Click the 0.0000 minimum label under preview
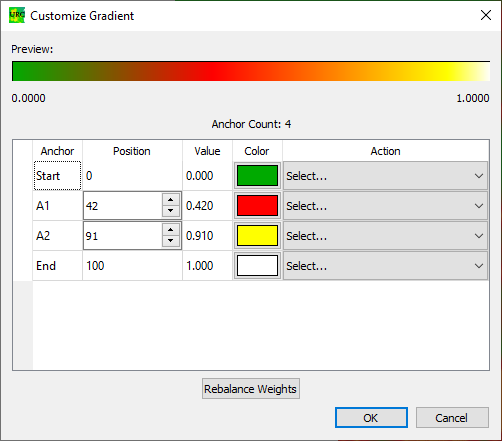The image size is (502, 441). pyautogui.click(x=28, y=98)
